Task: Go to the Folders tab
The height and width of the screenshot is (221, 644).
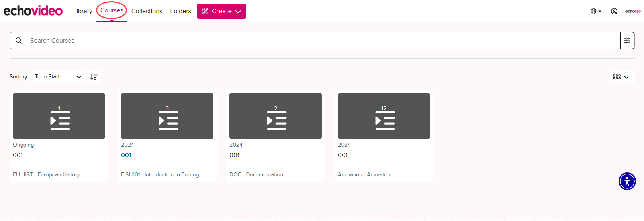Action: 181,11
